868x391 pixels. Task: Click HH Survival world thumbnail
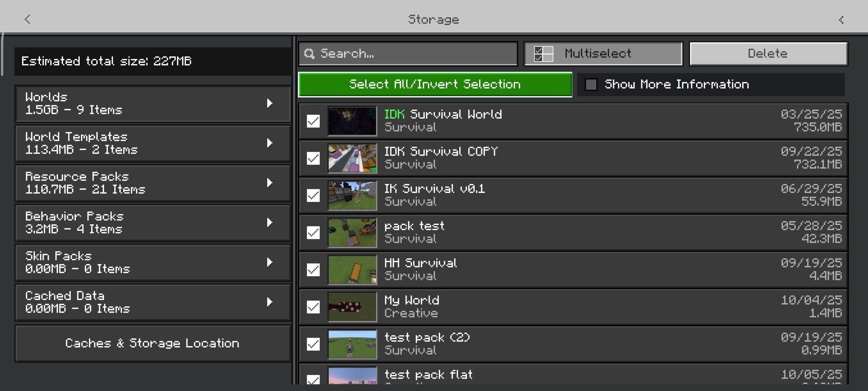coord(352,270)
